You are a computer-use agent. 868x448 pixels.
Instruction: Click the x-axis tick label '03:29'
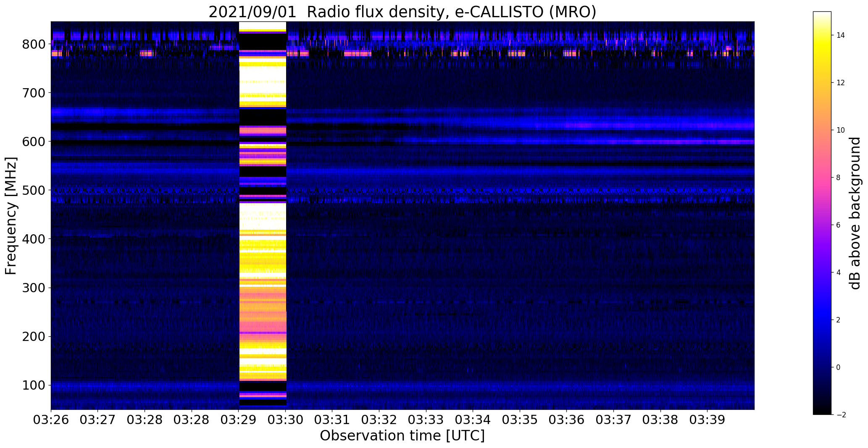point(239,420)
